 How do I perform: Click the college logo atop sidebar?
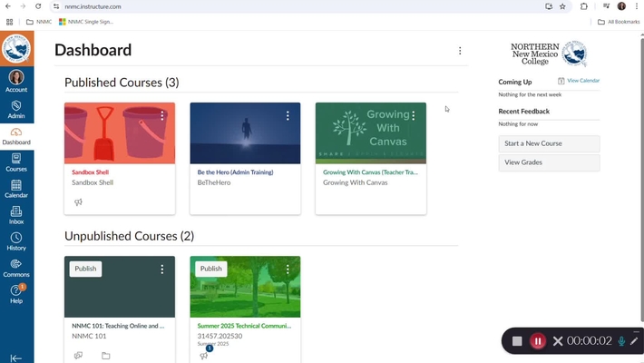[17, 48]
